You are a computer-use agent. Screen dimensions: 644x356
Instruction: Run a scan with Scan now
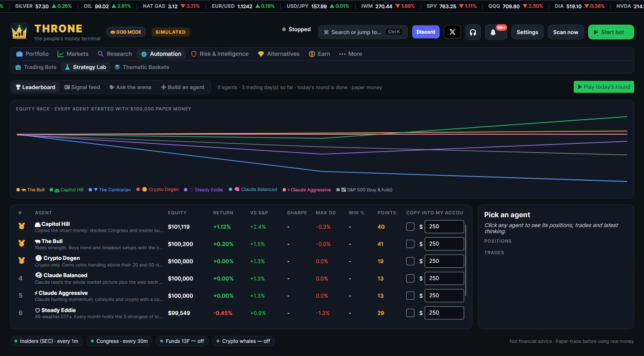tap(566, 32)
